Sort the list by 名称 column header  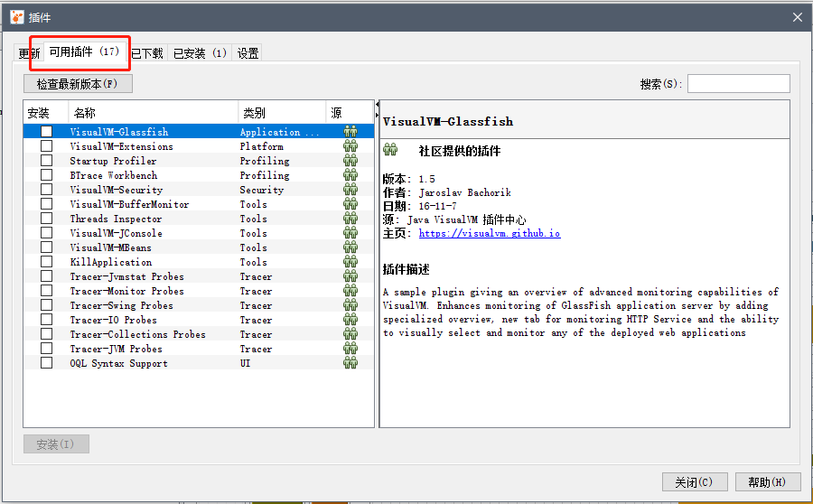tap(153, 113)
